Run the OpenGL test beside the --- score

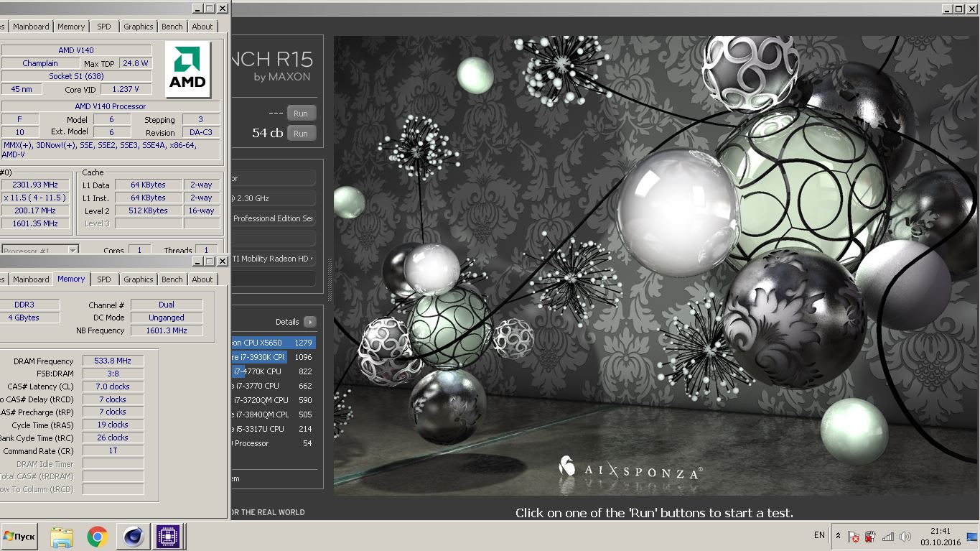[301, 114]
